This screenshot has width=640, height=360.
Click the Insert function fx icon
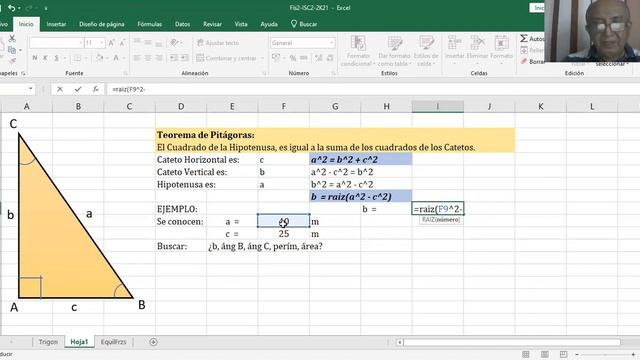pyautogui.click(x=95, y=89)
